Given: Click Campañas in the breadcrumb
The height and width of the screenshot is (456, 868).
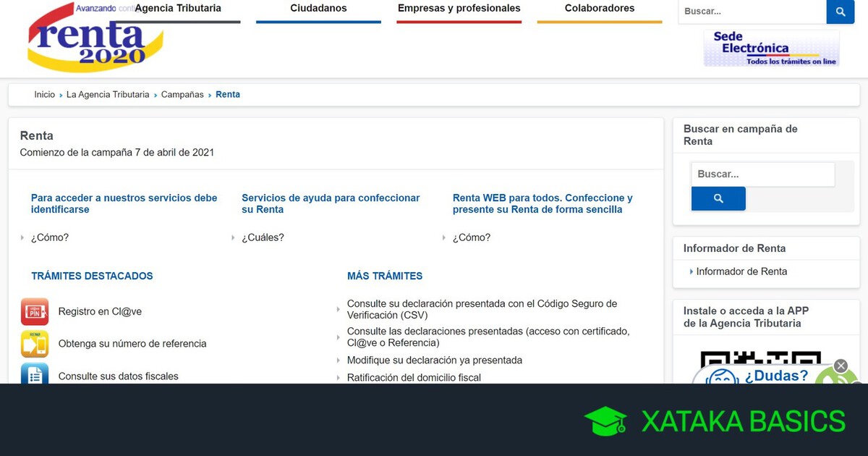Looking at the screenshot, I should tap(182, 95).
